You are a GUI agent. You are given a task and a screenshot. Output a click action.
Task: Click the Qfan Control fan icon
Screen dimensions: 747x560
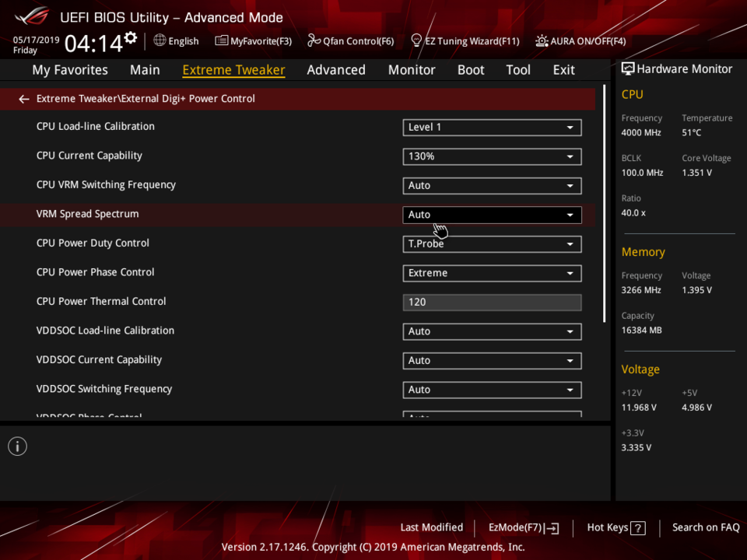click(x=314, y=40)
